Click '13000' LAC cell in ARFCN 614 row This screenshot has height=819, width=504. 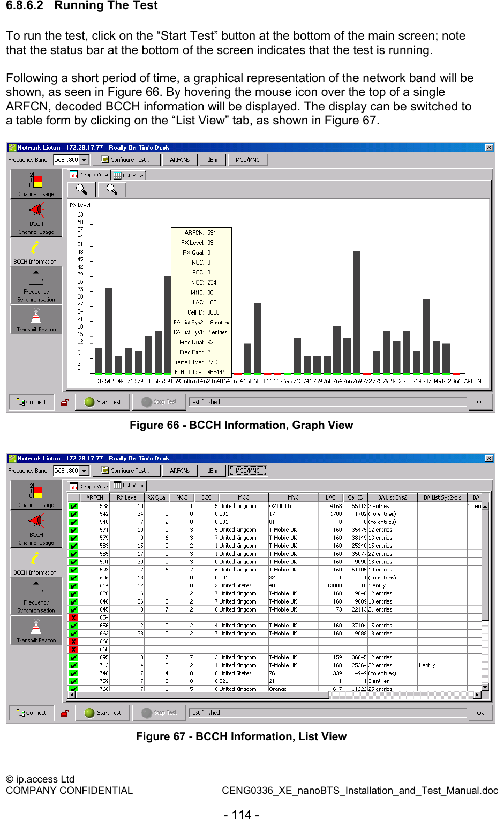pyautogui.click(x=330, y=586)
